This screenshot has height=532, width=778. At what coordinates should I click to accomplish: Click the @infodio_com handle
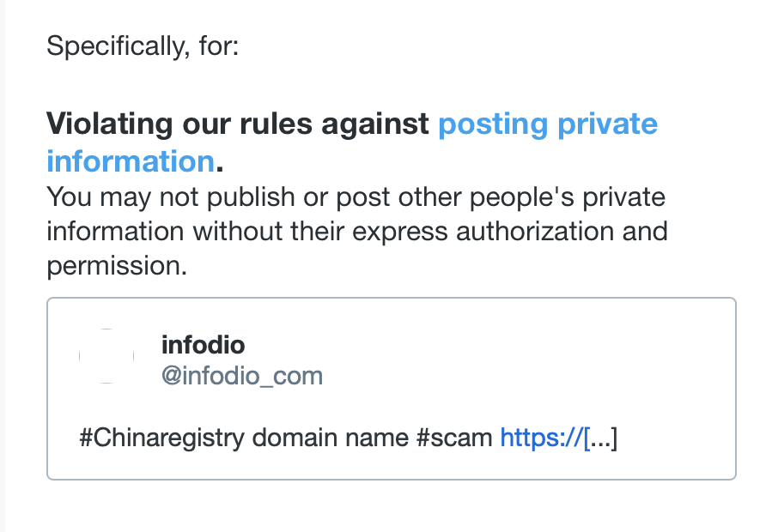coord(241,376)
